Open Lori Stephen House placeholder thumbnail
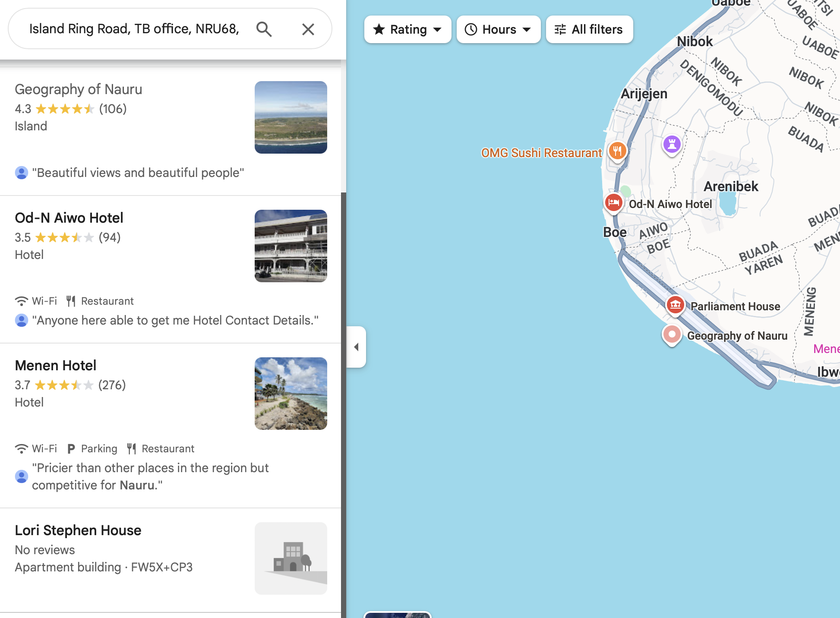The width and height of the screenshot is (840, 618). (x=291, y=558)
